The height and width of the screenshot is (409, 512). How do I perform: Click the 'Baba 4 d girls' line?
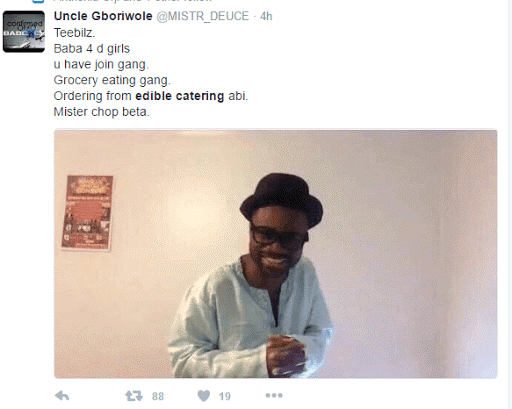(x=92, y=49)
